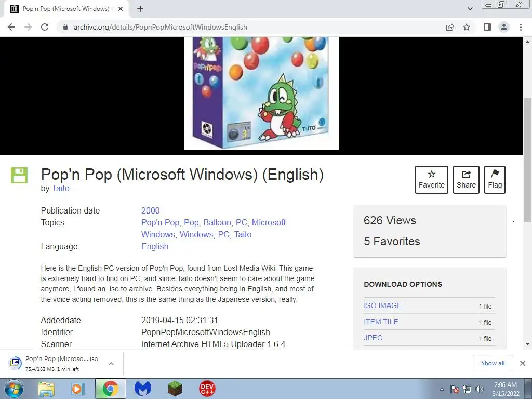Show hidden system tray icons
532x399 pixels.
coord(442,390)
